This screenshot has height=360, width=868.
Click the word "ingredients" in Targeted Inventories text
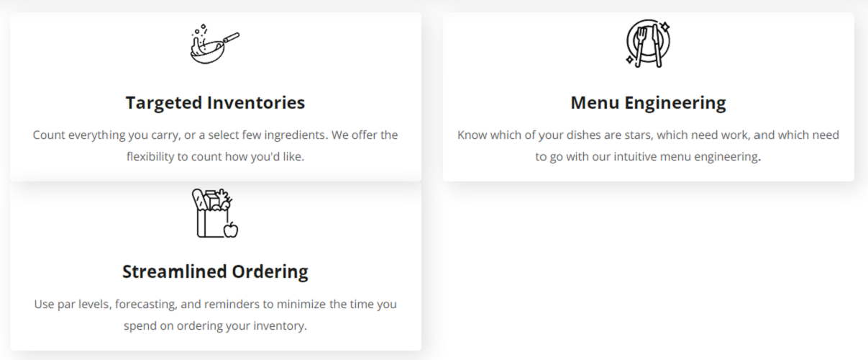(x=299, y=135)
